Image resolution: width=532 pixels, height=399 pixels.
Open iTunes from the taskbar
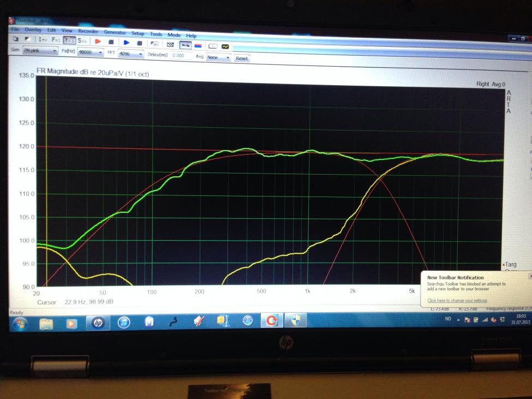click(124, 322)
